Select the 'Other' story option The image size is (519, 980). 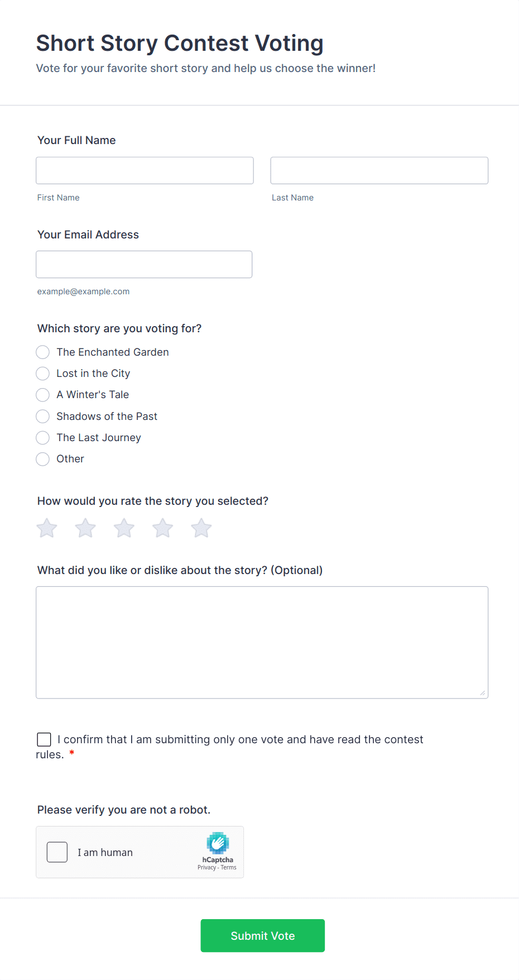pos(42,458)
